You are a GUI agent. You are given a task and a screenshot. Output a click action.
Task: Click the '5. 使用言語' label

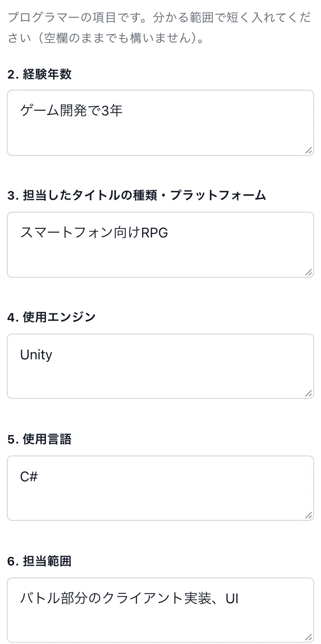39,440
